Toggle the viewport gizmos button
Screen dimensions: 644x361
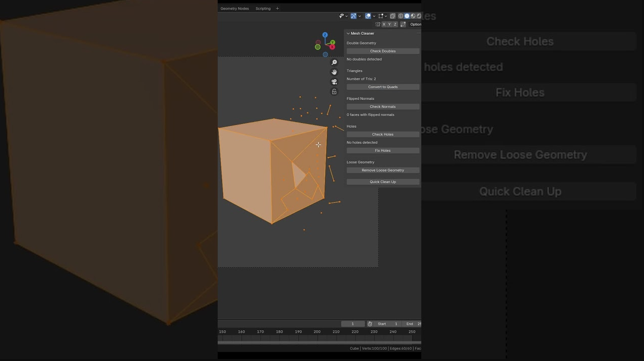(x=353, y=16)
